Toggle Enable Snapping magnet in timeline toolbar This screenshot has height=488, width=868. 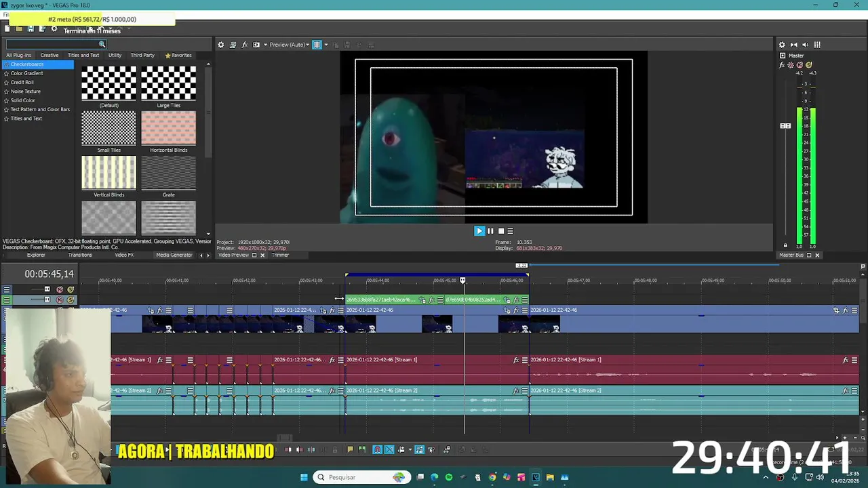pos(378,449)
